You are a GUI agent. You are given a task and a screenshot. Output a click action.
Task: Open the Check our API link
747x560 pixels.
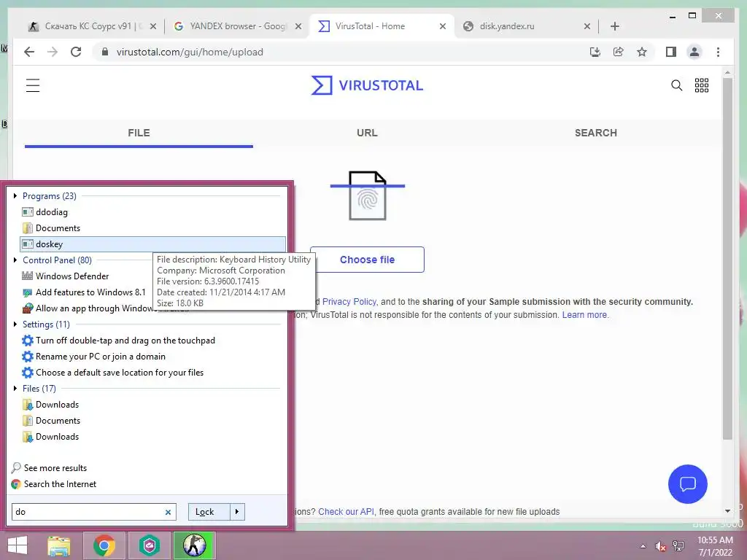346,511
